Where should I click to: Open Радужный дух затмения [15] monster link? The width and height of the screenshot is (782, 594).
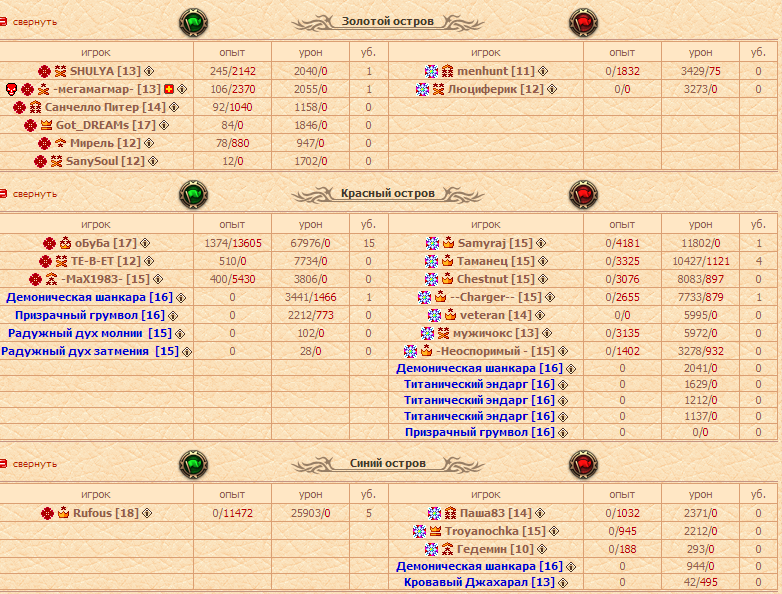(x=90, y=351)
